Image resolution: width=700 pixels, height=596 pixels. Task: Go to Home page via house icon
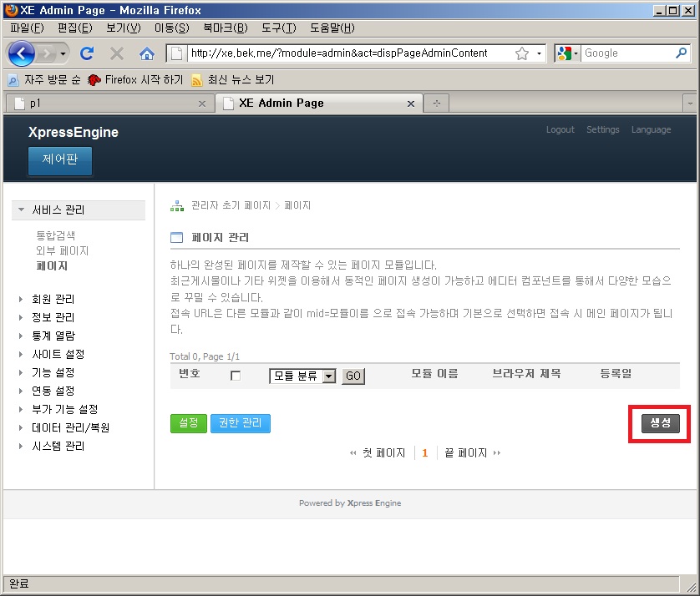coord(146,54)
